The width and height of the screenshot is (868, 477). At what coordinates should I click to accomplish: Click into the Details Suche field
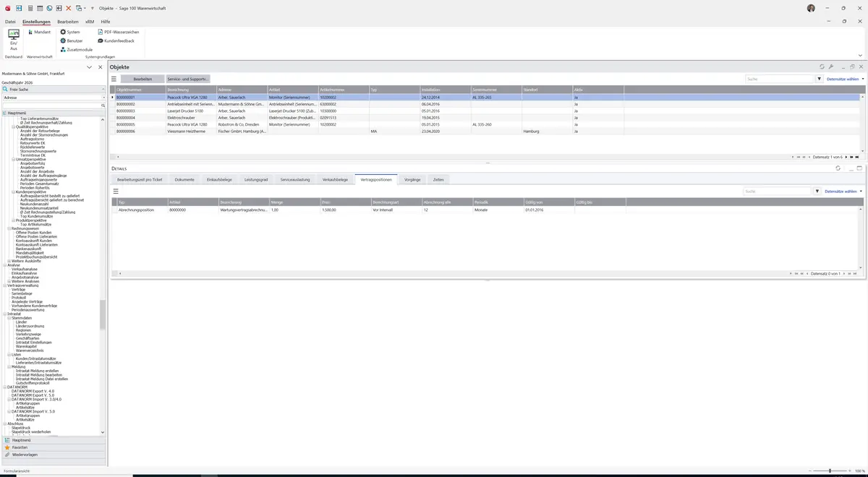click(x=778, y=192)
